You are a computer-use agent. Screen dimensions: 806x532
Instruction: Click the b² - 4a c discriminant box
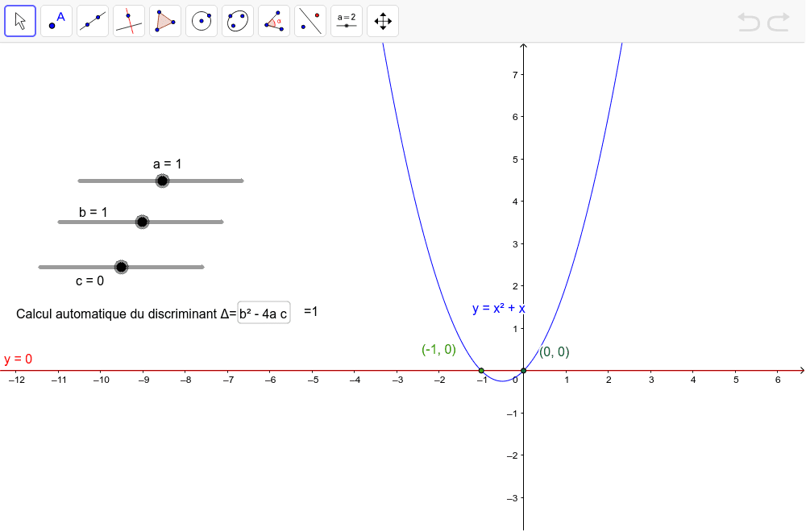click(264, 314)
